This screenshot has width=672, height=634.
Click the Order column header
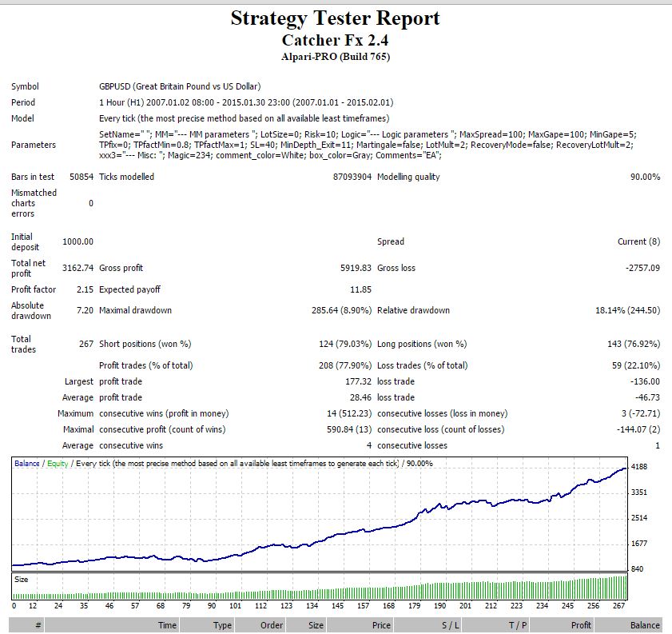point(260,625)
